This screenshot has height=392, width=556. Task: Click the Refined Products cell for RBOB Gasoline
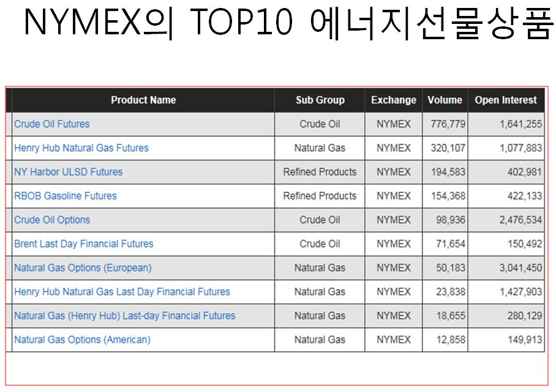(320, 196)
